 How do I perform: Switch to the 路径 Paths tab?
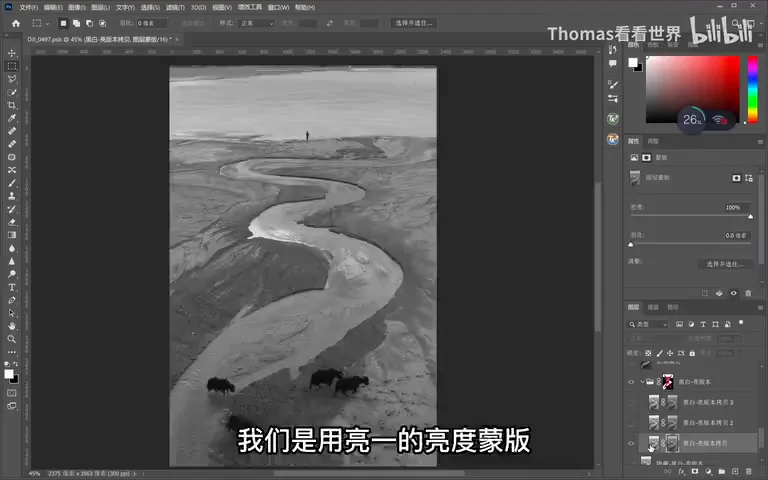point(673,307)
